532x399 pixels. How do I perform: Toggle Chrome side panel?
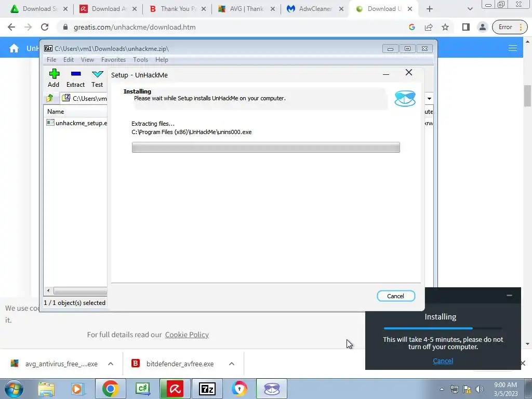[x=466, y=27]
